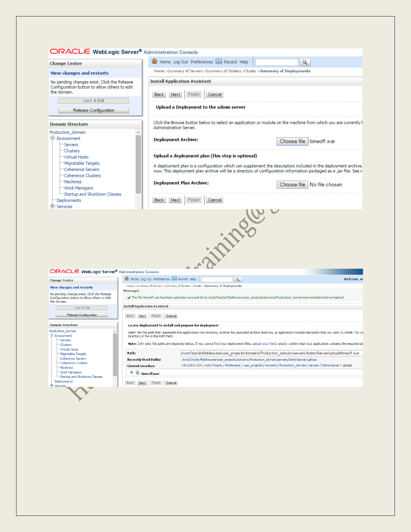Viewport: 411px width, 532px height.
Task: Expand the Services node in upper Domain Structure
Action: pyautogui.click(x=52, y=206)
